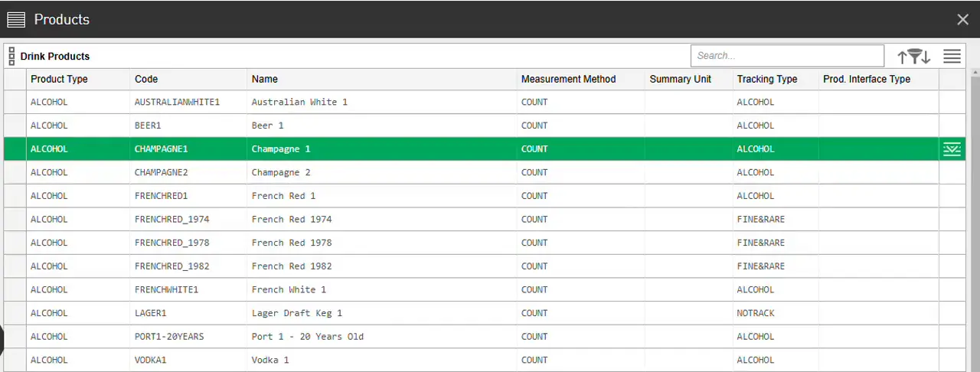Select the French Red 1974 name cell
Viewport: 980px width, 372px height.
[382, 220]
